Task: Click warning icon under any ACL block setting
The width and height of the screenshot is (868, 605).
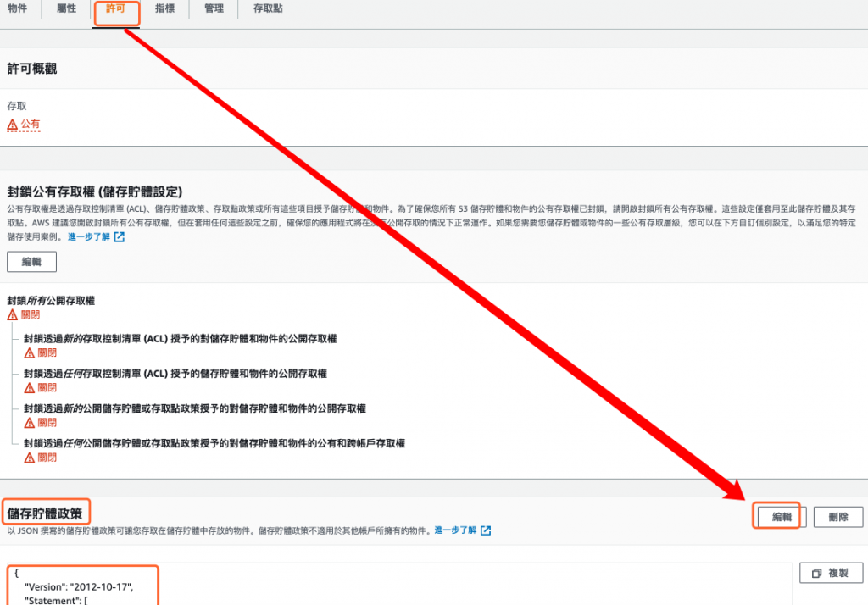Action: (x=30, y=388)
